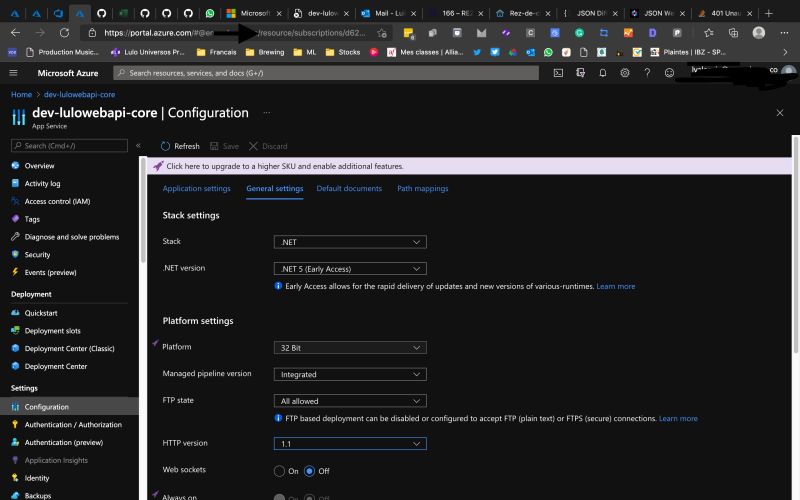800x500 pixels.
Task: Click the browser address bar
Action: [x=235, y=33]
